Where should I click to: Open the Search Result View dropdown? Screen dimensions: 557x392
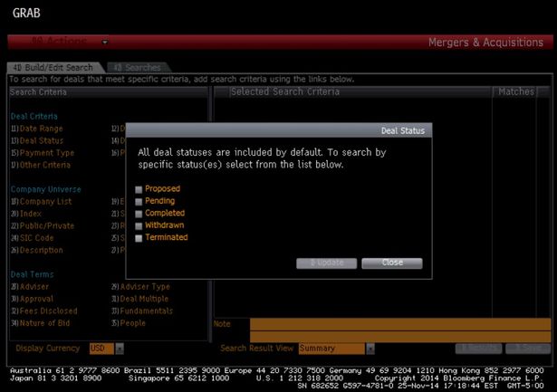(x=370, y=349)
